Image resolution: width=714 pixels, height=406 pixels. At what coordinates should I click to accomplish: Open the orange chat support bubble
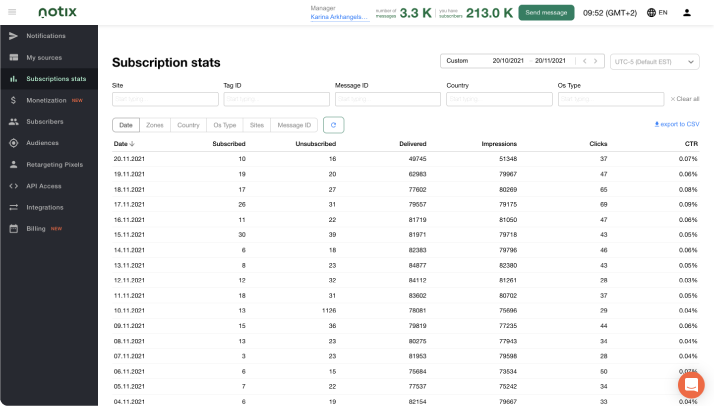click(691, 384)
